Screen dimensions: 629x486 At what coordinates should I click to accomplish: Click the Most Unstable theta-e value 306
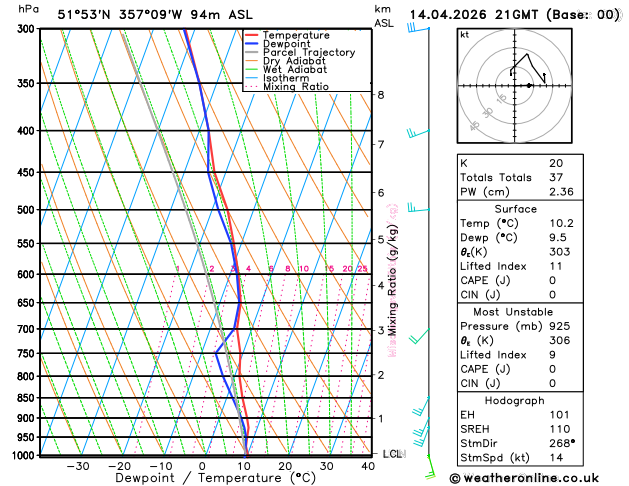pyautogui.click(x=560, y=340)
